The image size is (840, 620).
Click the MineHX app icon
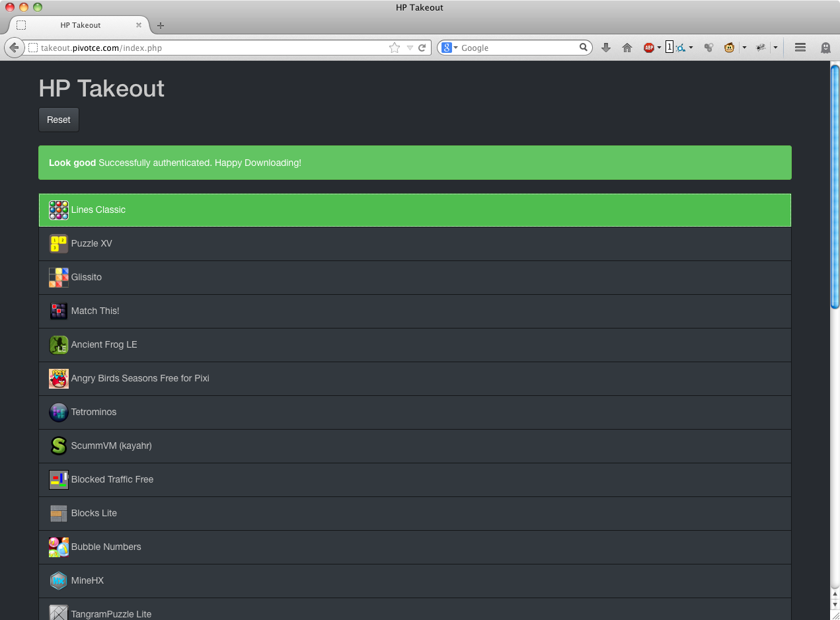point(59,581)
